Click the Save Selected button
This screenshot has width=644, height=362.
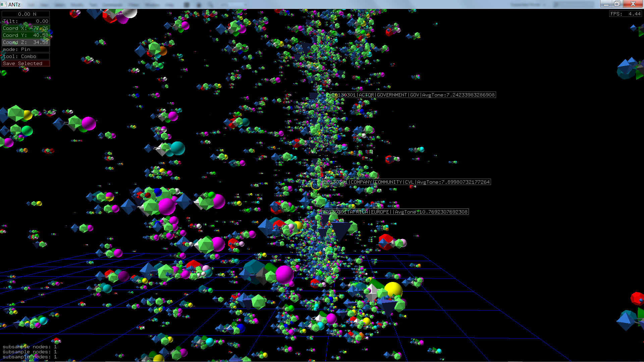click(25, 63)
